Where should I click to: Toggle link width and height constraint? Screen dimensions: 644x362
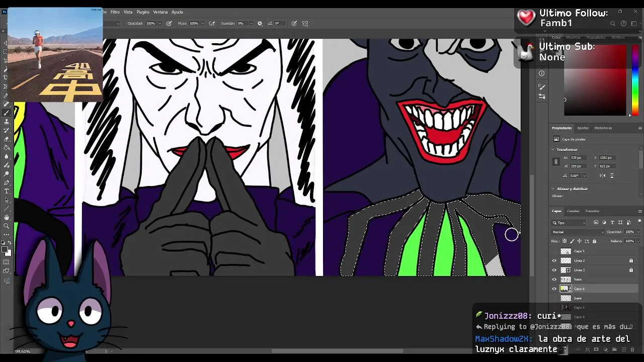coord(556,162)
